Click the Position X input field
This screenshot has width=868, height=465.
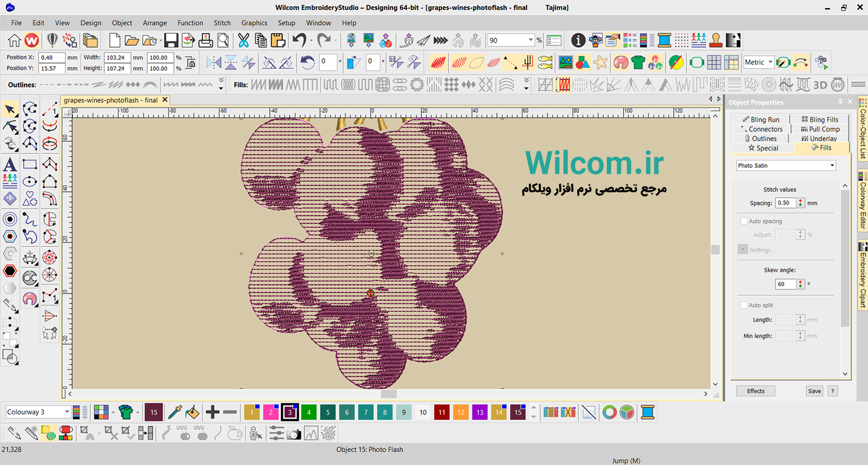click(x=51, y=58)
